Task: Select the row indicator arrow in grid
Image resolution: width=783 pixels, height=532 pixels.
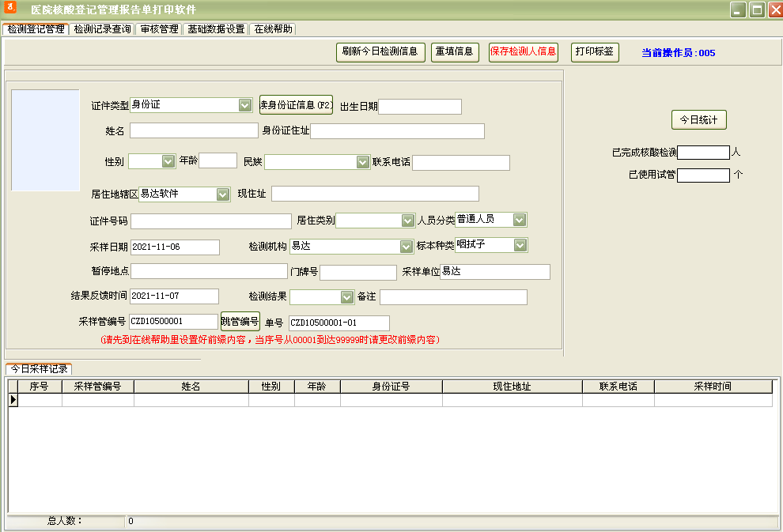Action: [13, 400]
